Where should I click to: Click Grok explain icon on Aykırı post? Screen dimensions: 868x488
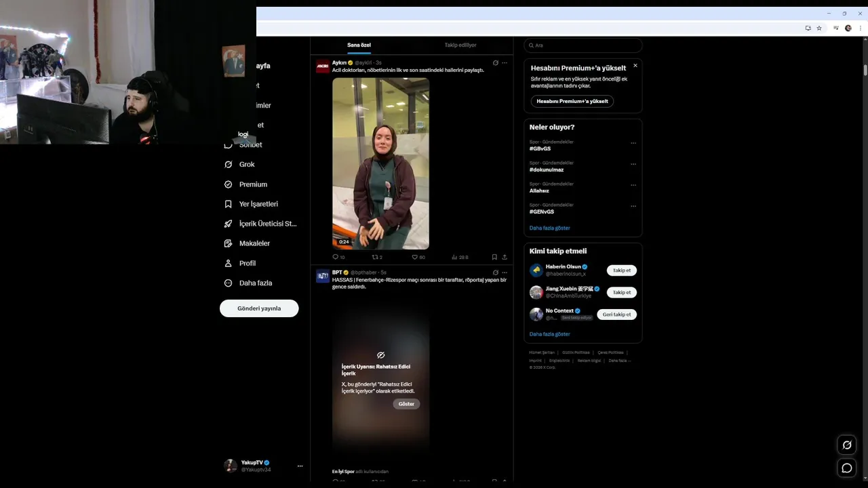[x=495, y=63]
